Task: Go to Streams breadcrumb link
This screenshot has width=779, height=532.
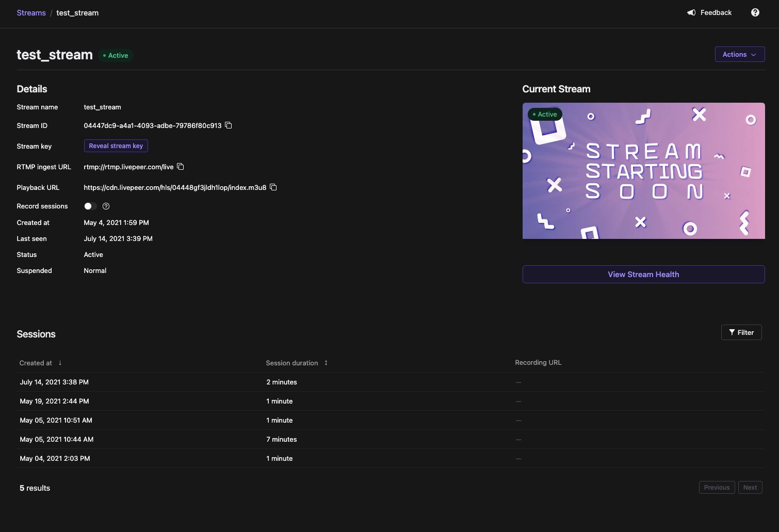Action: click(x=31, y=13)
